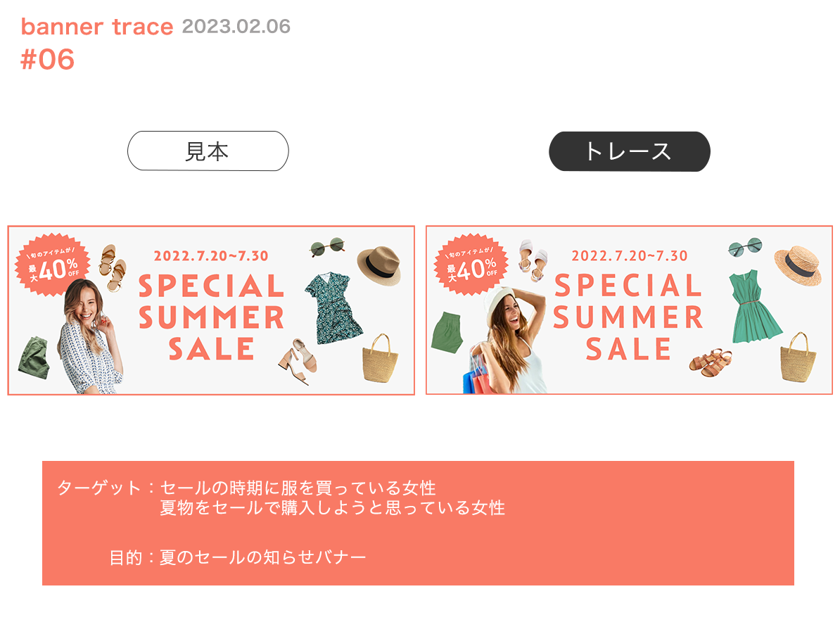The width and height of the screenshot is (840, 627).
Task: Click the 見本 pill button
Action: point(208,151)
